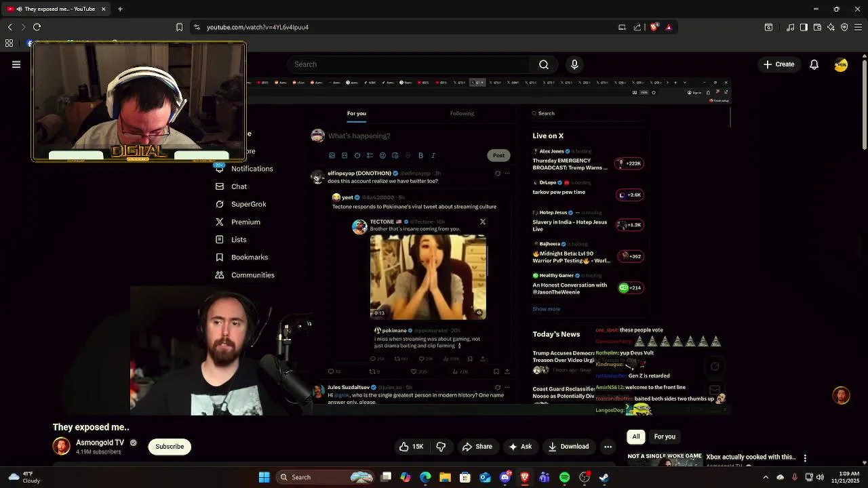Reload the YouTube page
This screenshot has height=488, width=868.
(x=37, y=27)
